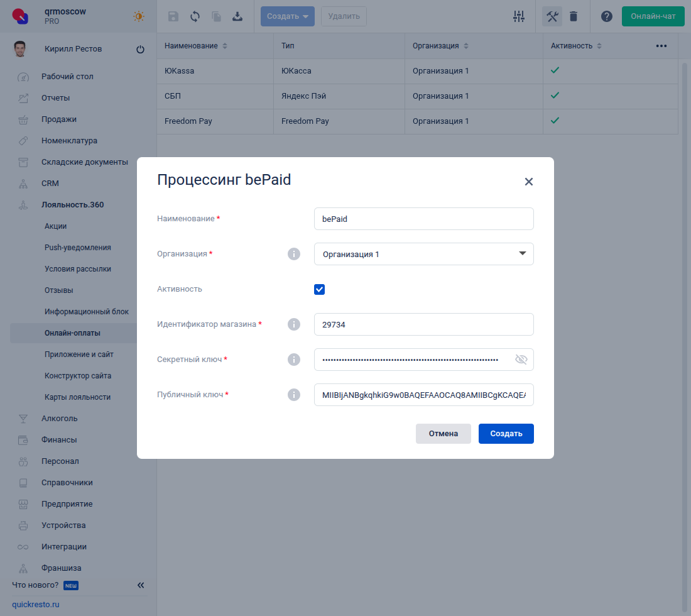Click Кирилл Рестов user avatar
The width and height of the screenshot is (691, 616).
(20, 49)
